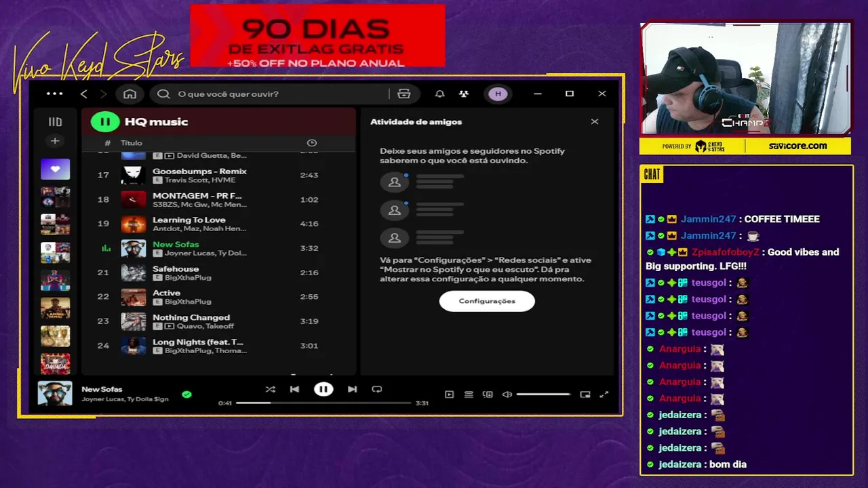Adjust the volume slider

544,394
